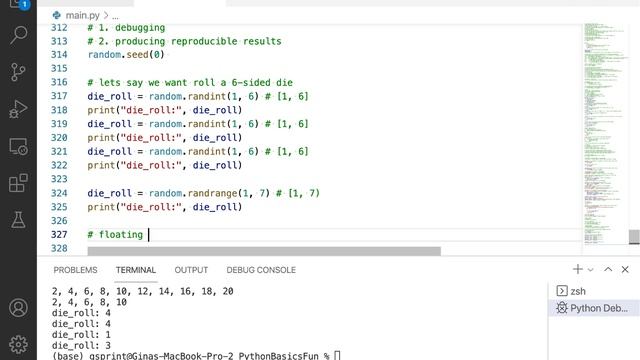This screenshot has height=360, width=640.
Task: Open the Manage settings gear
Action: click(x=18, y=344)
